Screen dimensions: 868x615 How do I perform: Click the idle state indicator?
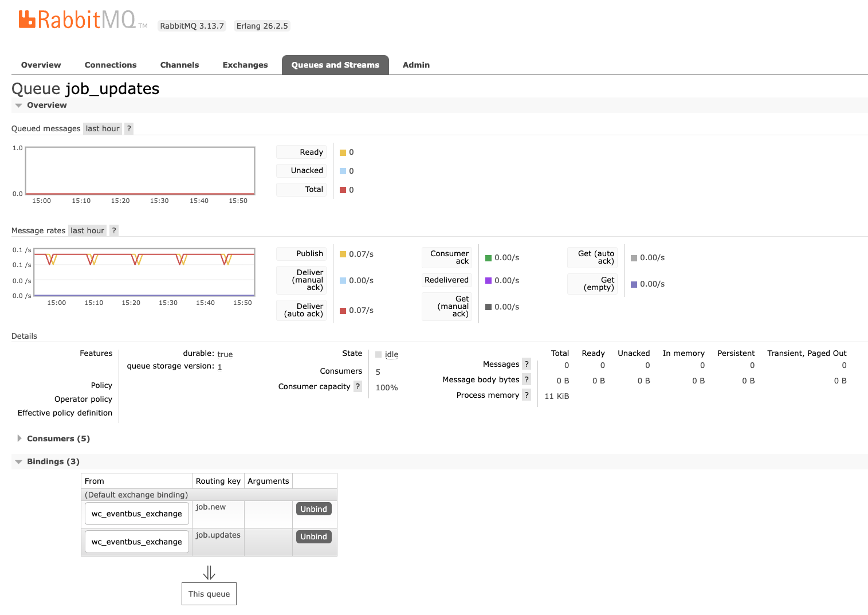click(x=391, y=354)
